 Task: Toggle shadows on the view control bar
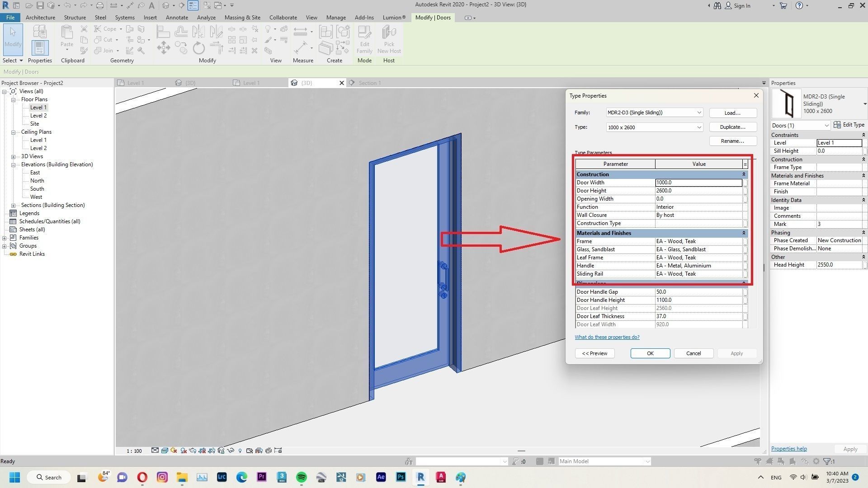point(183,450)
